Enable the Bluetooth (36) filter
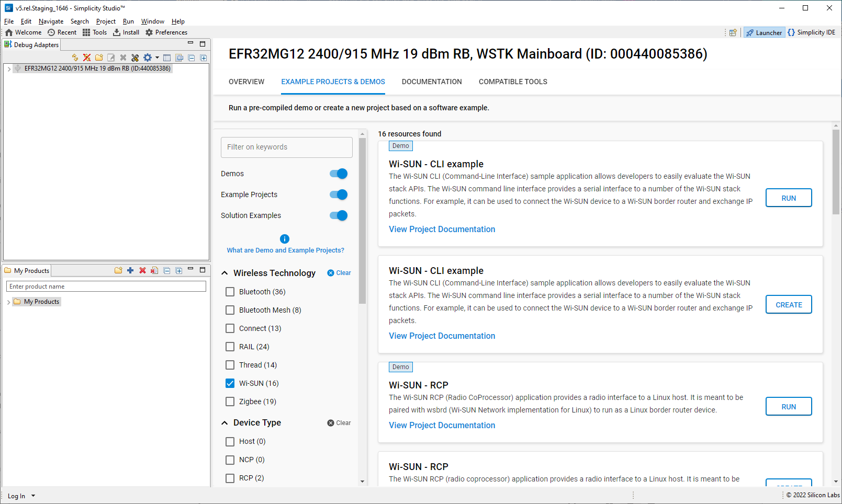Screen dimensions: 842x504 (230, 292)
